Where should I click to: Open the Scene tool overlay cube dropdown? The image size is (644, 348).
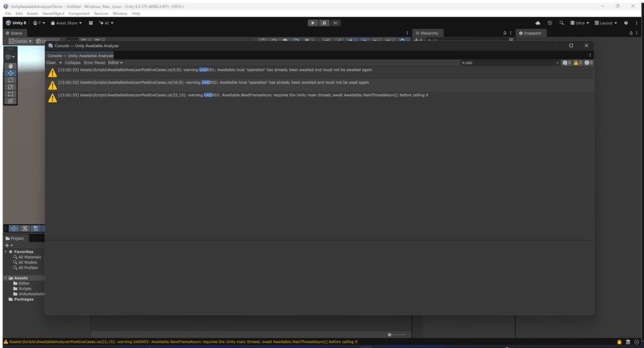pyautogui.click(x=10, y=57)
